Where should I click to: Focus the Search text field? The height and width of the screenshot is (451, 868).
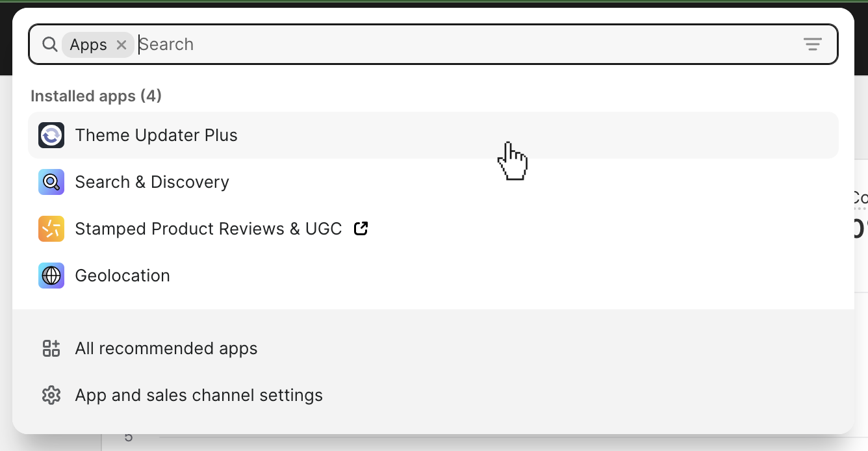pyautogui.click(x=455, y=44)
